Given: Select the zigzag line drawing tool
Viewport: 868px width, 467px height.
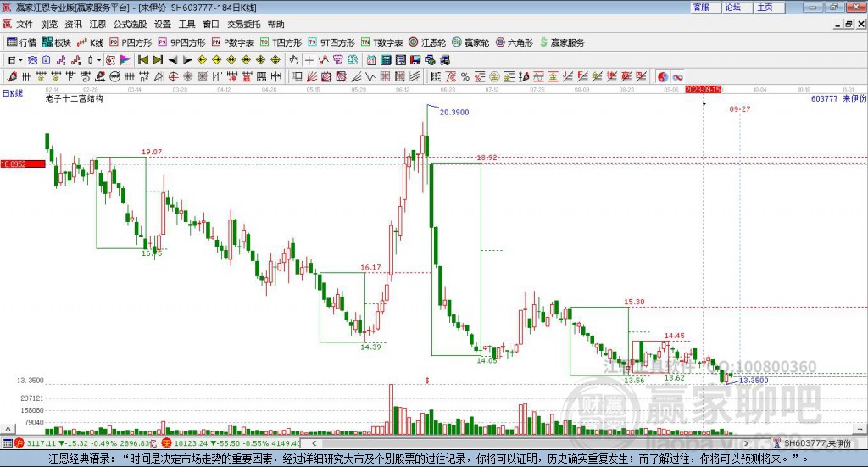Looking at the screenshot, I should pos(323,60).
